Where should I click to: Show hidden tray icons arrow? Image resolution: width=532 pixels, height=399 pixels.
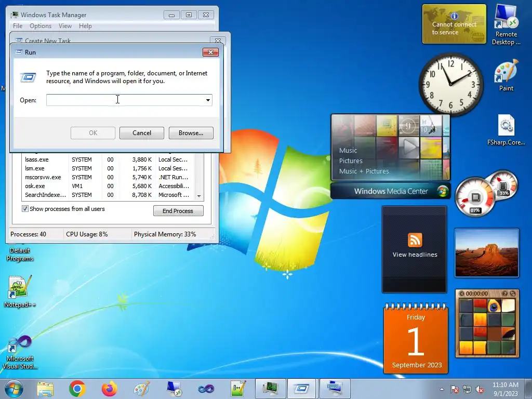tap(442, 389)
